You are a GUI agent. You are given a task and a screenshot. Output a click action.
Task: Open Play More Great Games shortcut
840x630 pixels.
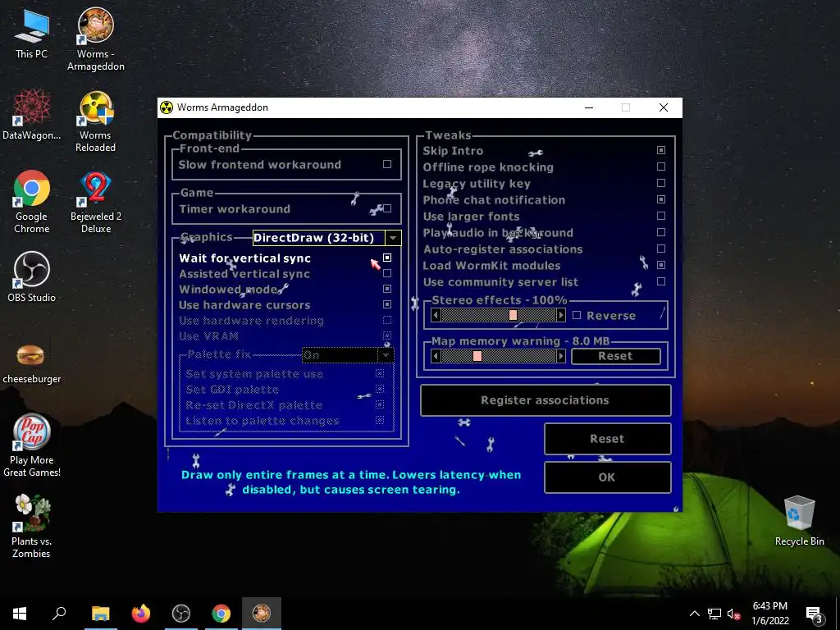32,445
